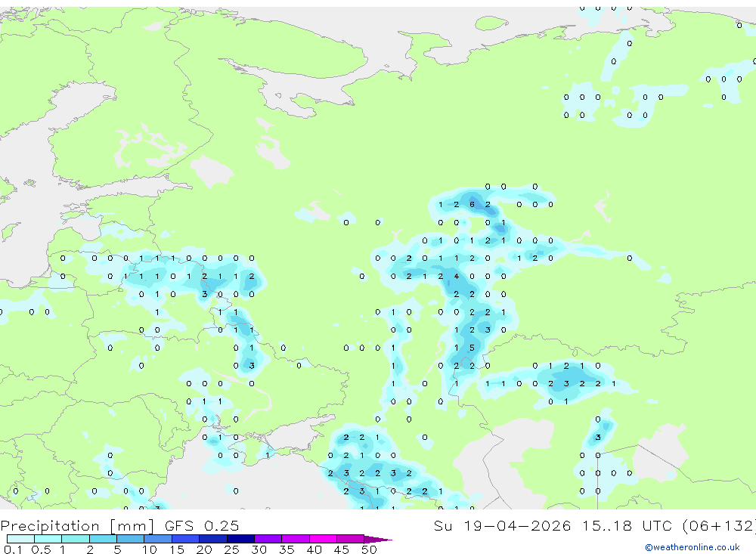Click the 'GFS 0.25' model label
The height and width of the screenshot is (554, 756).
coord(202,525)
